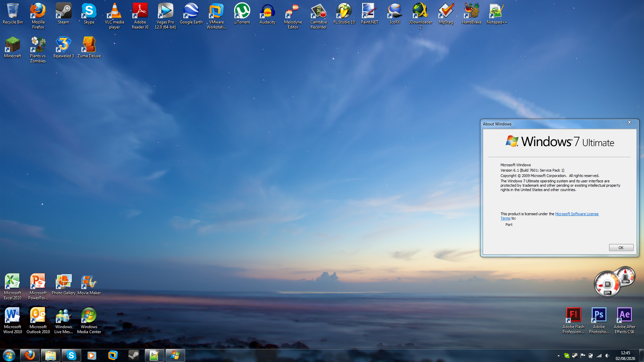Click the licensee name 'Port'

pos(509,225)
